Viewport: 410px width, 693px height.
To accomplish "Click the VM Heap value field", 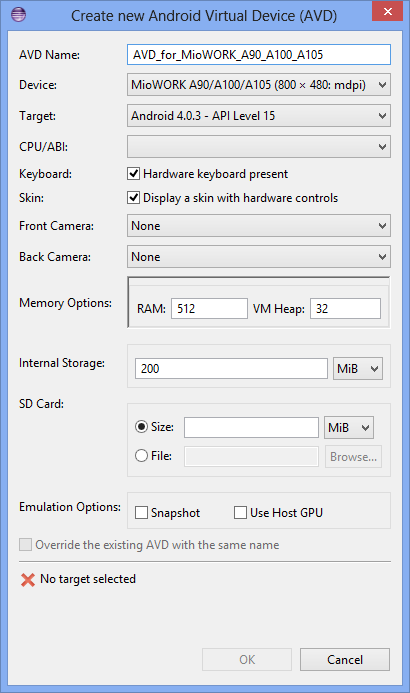I will tap(345, 308).
